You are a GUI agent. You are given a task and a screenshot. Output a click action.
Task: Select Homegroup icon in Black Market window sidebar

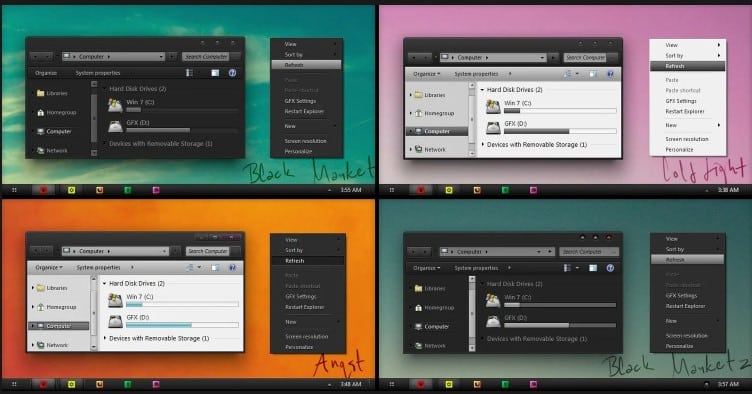(41, 113)
